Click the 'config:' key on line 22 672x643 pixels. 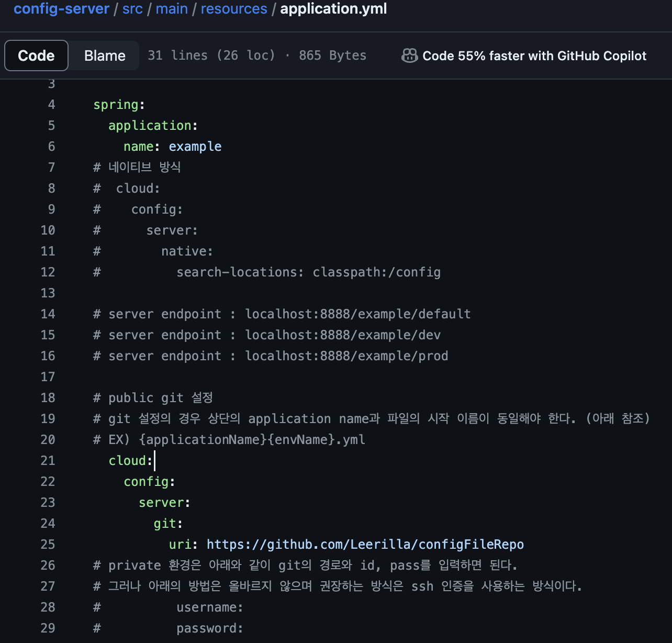click(x=150, y=482)
